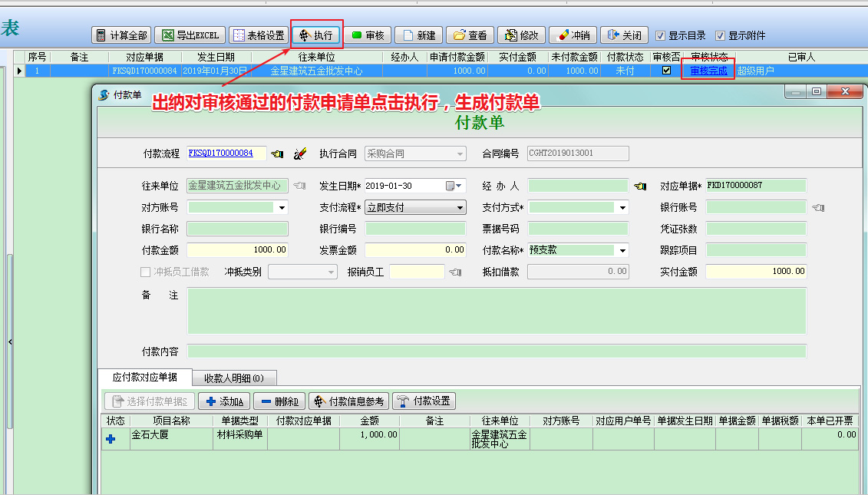Click 付款设置 button in the detail panel
Image resolution: width=868 pixels, height=495 pixels.
424,401
